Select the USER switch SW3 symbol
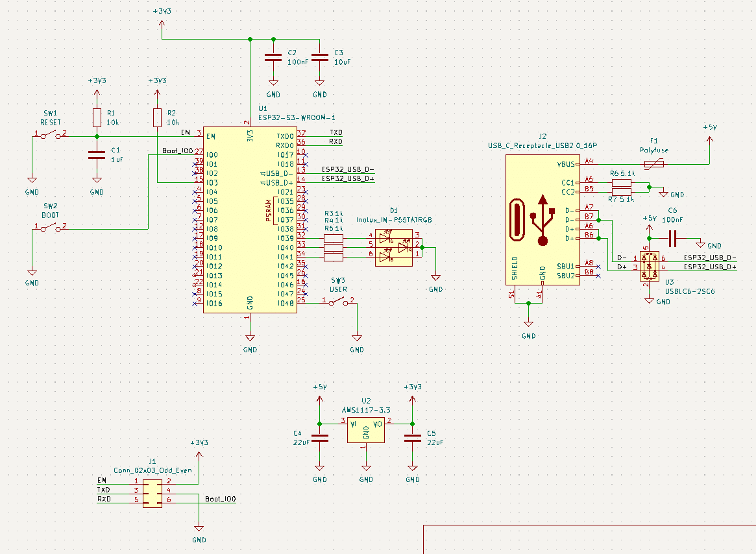This screenshot has height=554, width=756. 339,302
